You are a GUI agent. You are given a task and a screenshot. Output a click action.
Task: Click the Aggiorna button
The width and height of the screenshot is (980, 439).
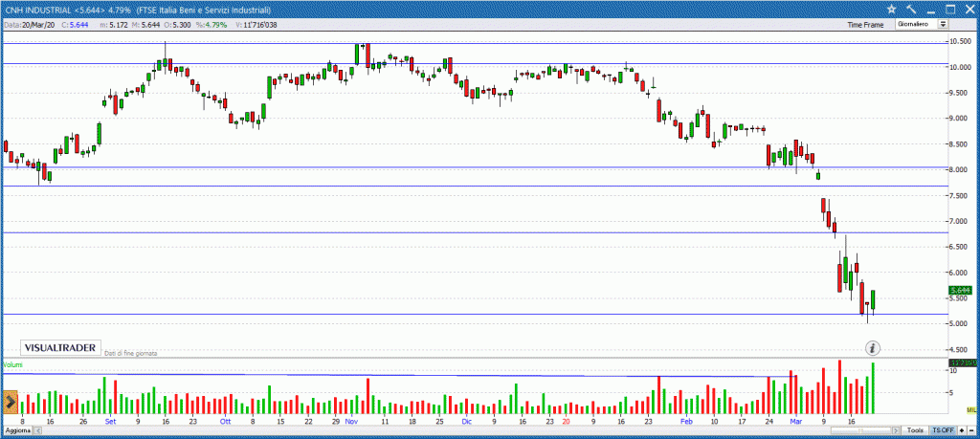[x=17, y=431]
